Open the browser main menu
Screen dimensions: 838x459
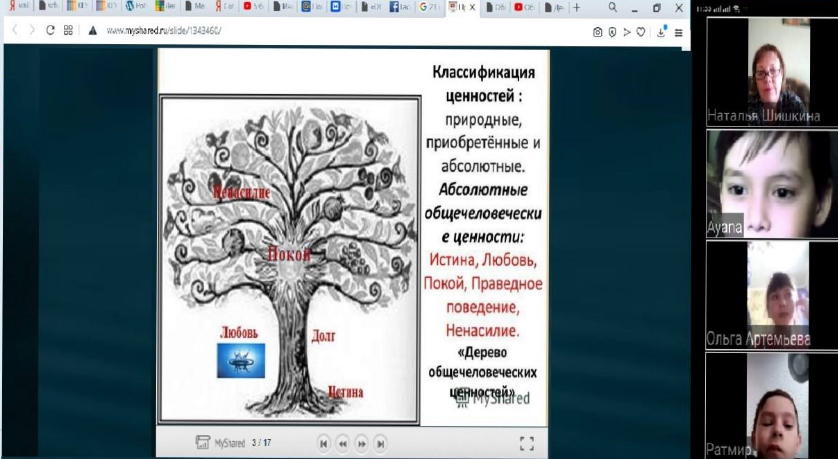point(678,31)
